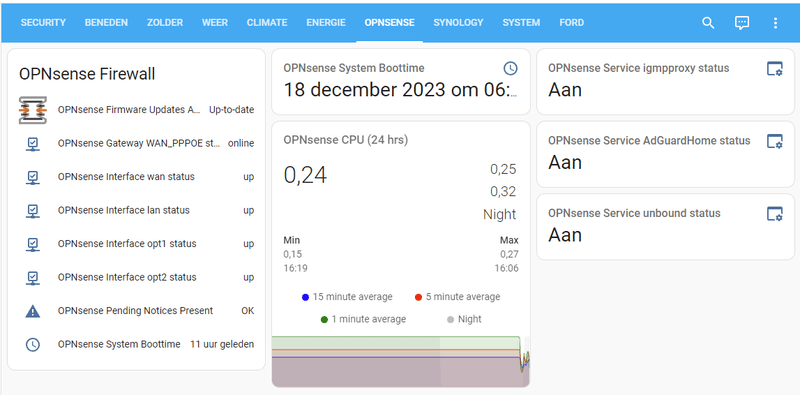Click the unbound service card icon
800x395 pixels.
tap(775, 214)
